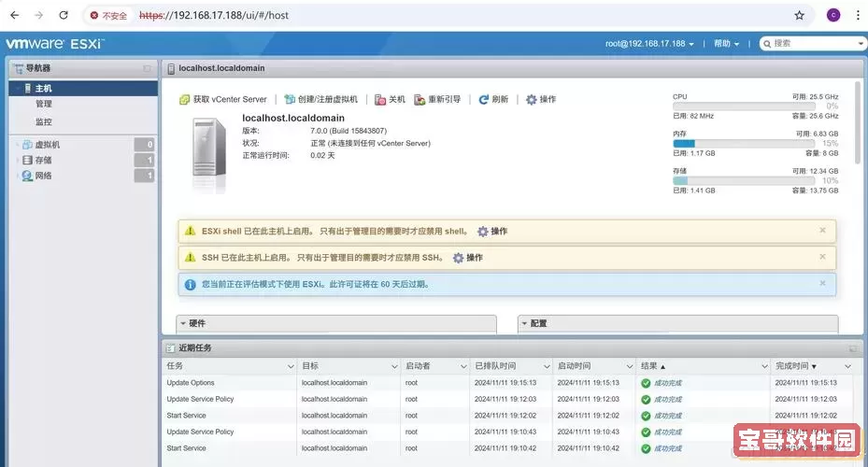Bookmark this page with star icon
Viewport: 868px width, 467px height.
click(x=799, y=16)
